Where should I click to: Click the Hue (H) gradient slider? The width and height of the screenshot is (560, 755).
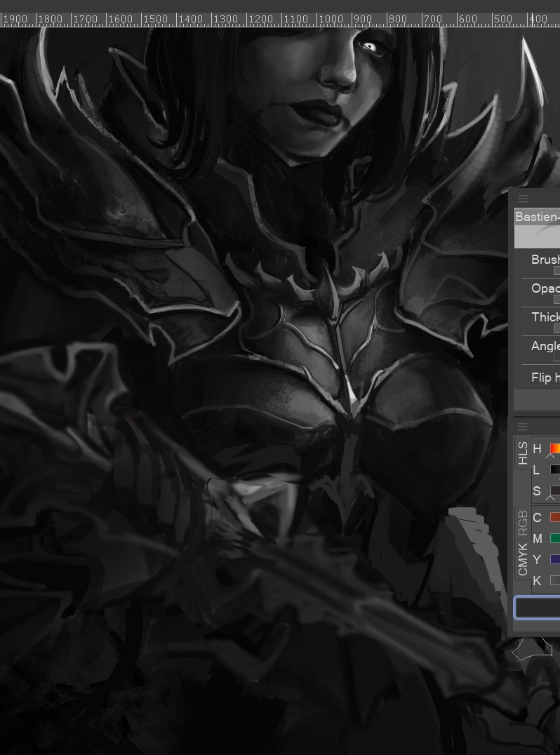[554, 449]
